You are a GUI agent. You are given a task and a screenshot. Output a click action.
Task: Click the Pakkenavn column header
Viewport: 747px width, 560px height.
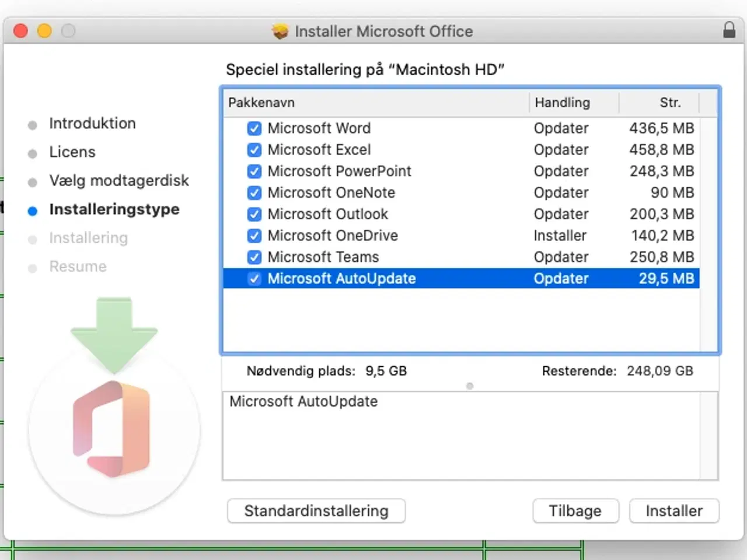(376, 103)
